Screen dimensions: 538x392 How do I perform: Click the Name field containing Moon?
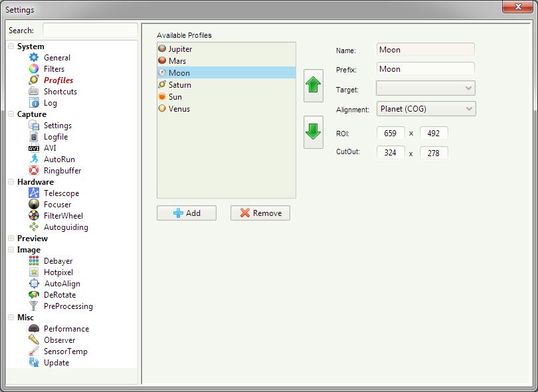(x=426, y=50)
